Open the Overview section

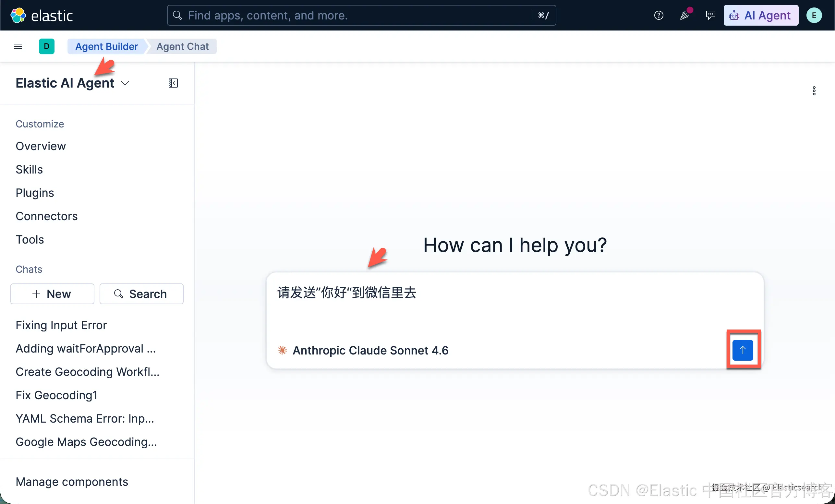click(x=41, y=146)
